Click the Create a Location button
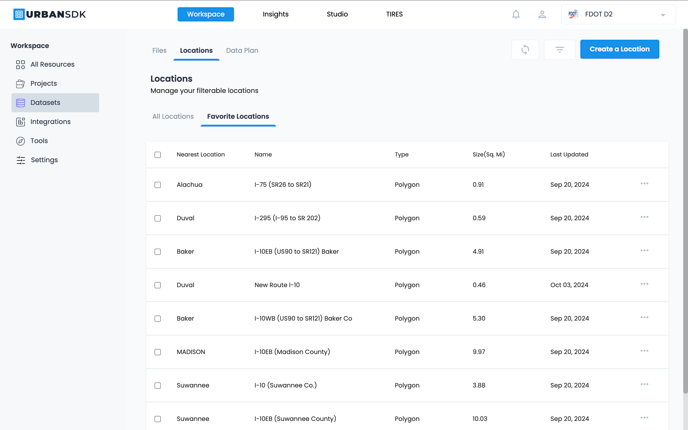 click(619, 49)
